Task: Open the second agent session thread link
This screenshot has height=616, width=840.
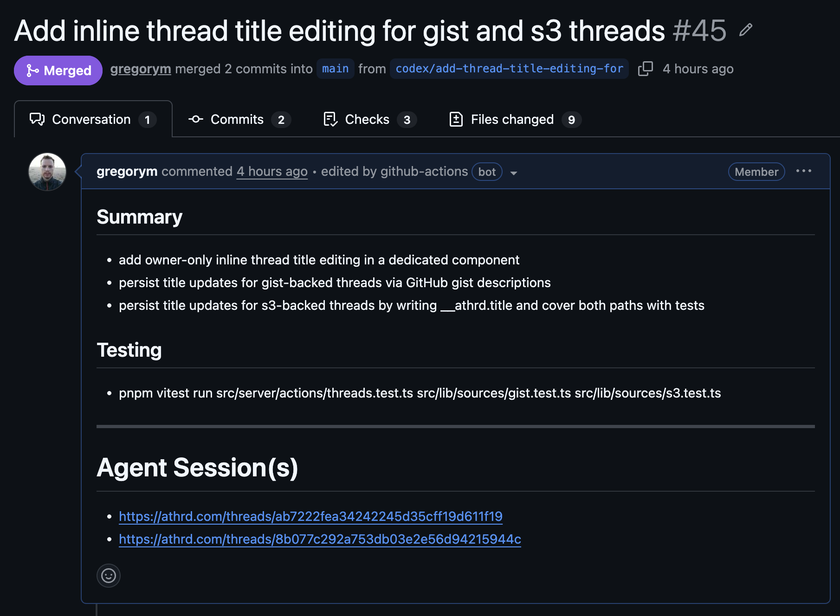Action: coord(319,539)
